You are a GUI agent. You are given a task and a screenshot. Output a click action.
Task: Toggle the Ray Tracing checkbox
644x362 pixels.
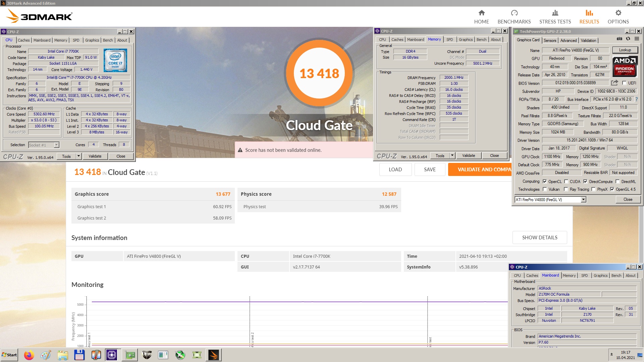[566, 189]
